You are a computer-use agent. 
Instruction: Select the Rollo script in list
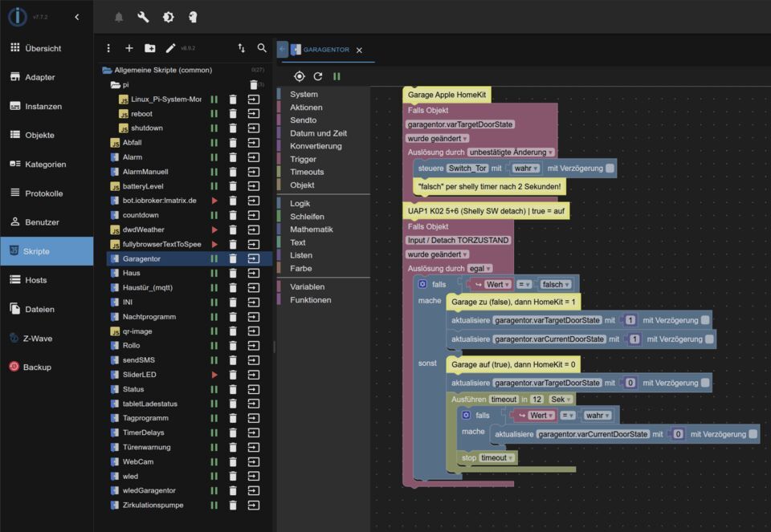tap(132, 346)
